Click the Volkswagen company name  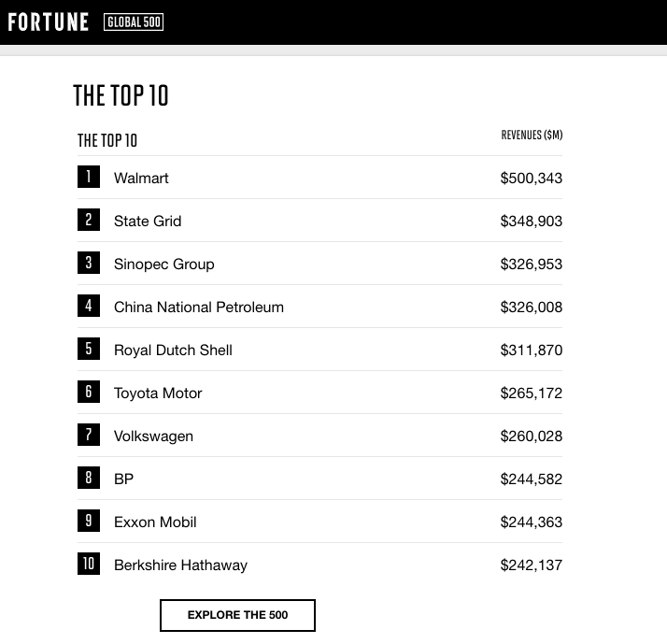click(153, 436)
